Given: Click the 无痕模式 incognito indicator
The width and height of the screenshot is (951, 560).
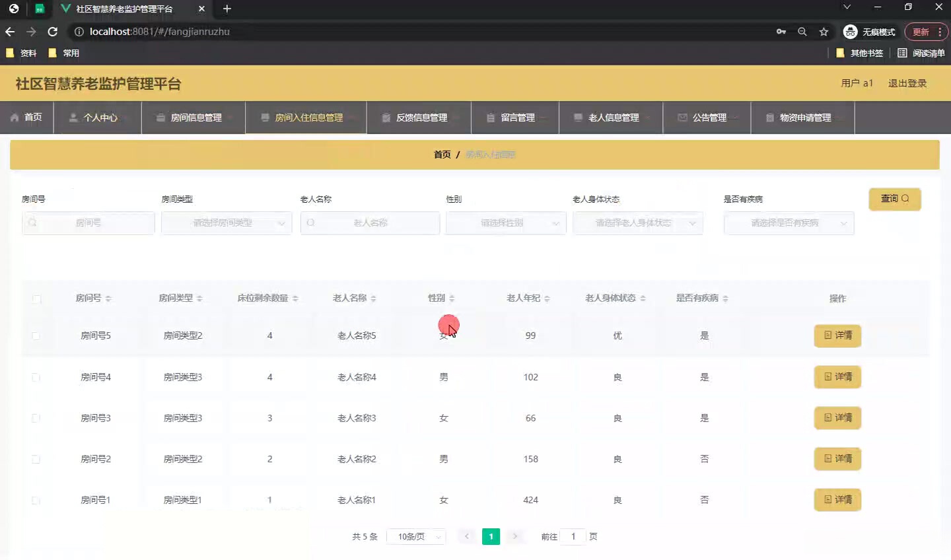Looking at the screenshot, I should pos(869,32).
